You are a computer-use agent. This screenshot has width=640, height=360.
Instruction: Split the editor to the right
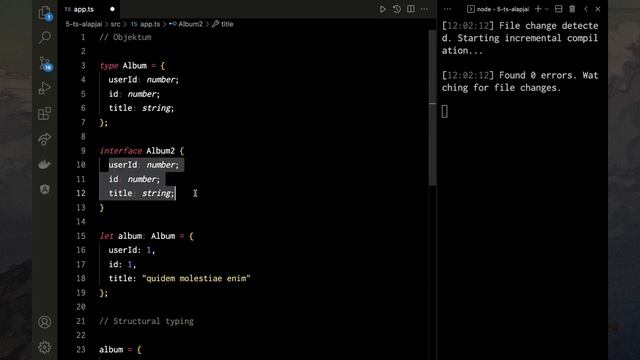click(x=411, y=9)
